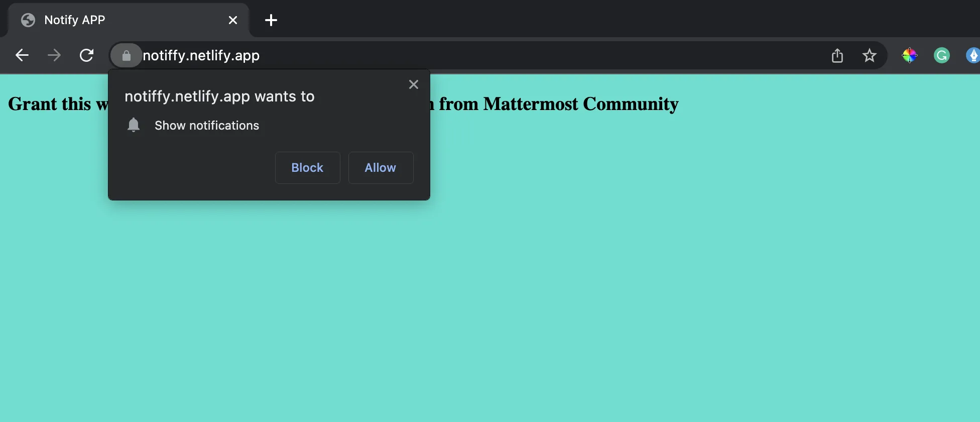This screenshot has height=422, width=980.
Task: Bookmark this page with the star
Action: click(x=869, y=55)
